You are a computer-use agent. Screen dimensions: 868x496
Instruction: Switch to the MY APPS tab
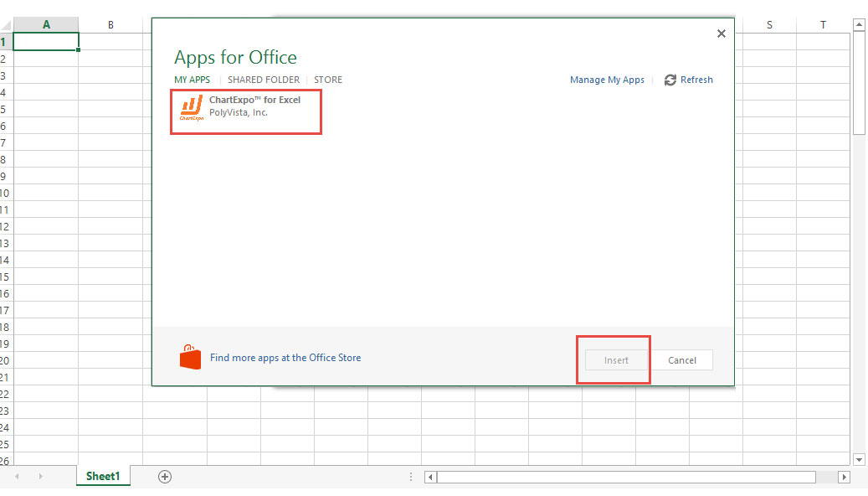192,80
